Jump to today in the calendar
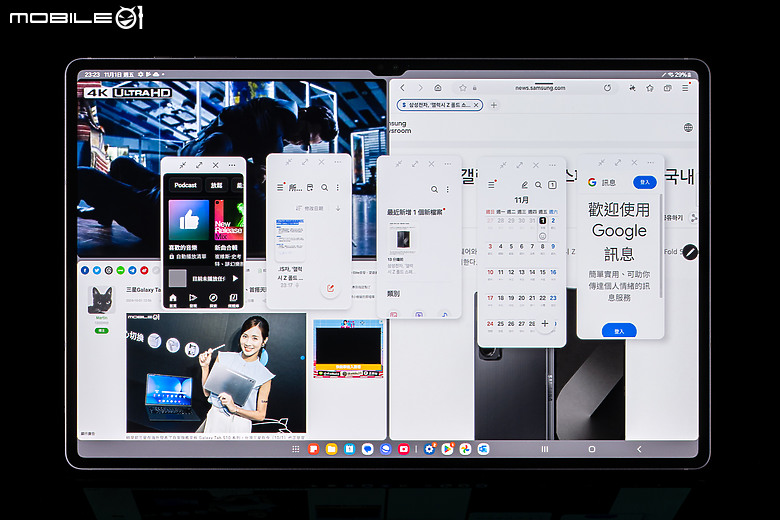Screen dimensions: 780x520 [552, 185]
